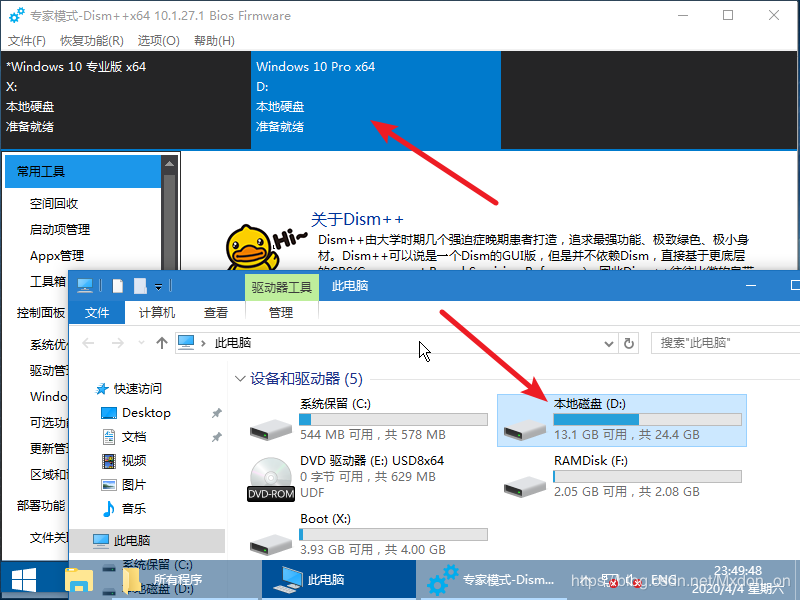Click the New Folder icon on quick access toolbar
Viewport: 800px width, 600px height.
click(140, 285)
